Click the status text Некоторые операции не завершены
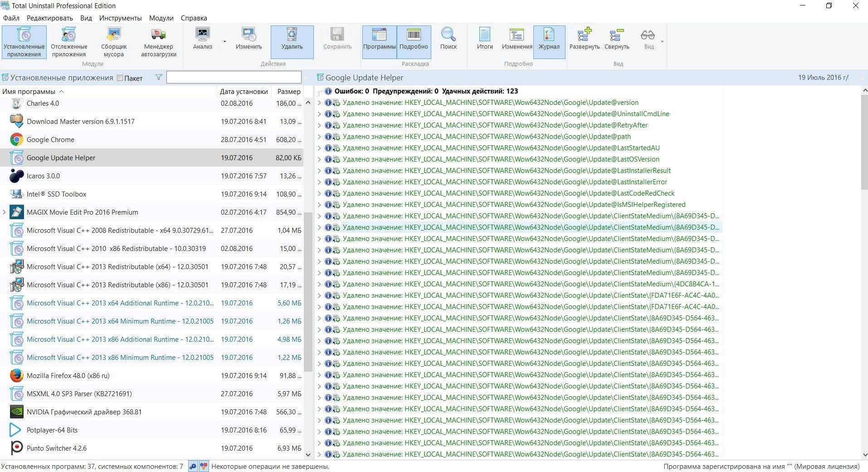The width and height of the screenshot is (868, 472). 270,466
